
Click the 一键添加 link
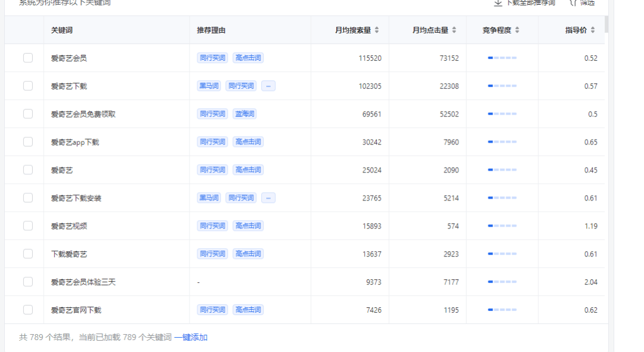click(191, 337)
